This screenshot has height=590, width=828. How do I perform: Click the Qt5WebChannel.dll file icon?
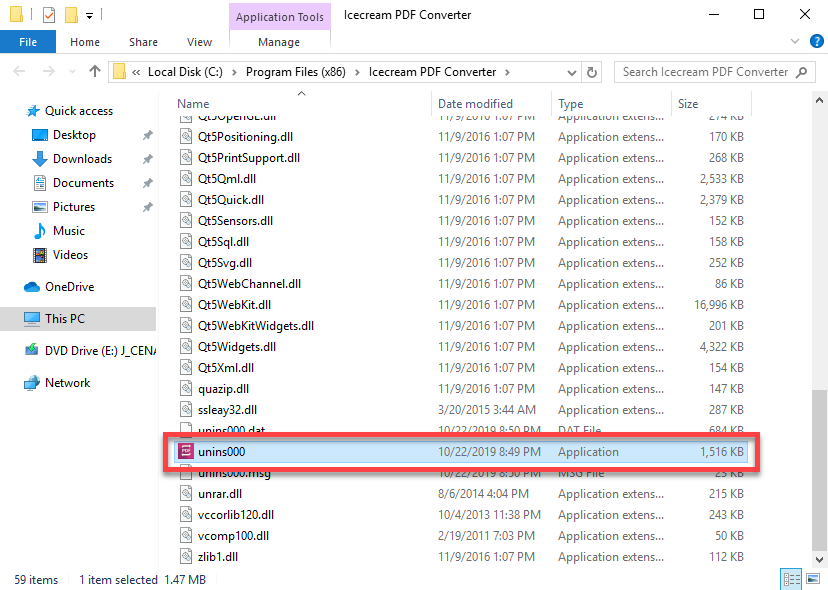[186, 284]
